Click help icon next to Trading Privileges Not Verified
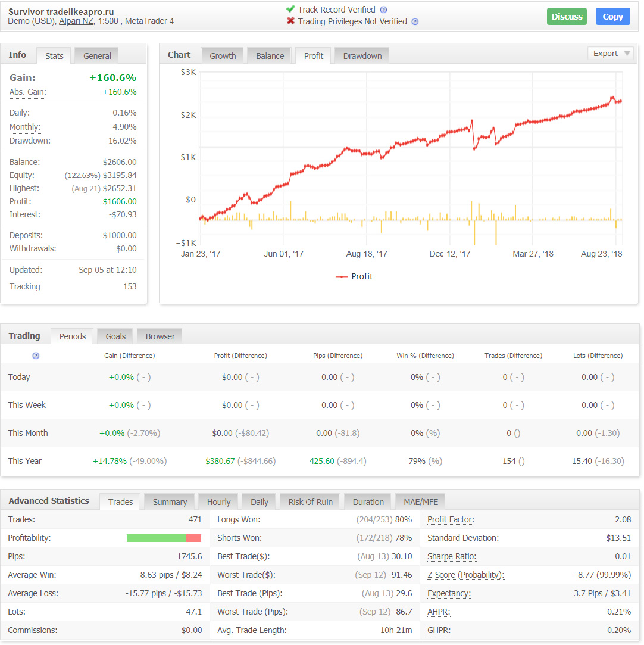Screen dimensions: 644x645 [x=415, y=21]
